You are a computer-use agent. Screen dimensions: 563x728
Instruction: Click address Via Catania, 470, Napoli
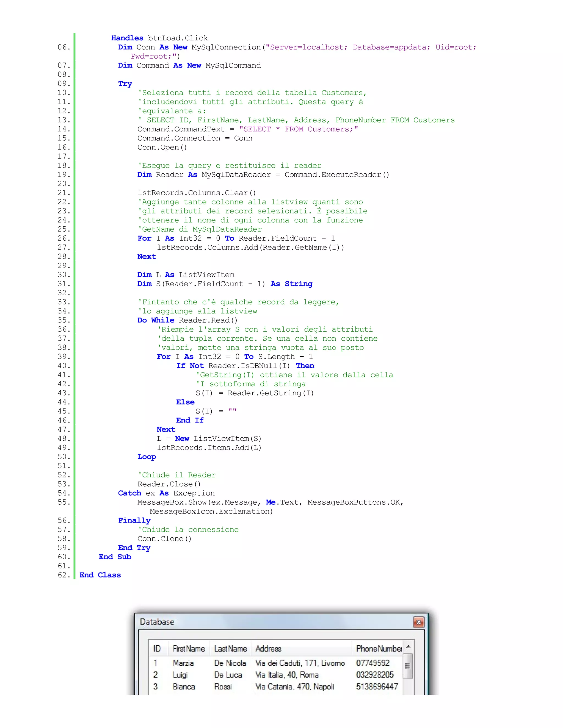(x=294, y=687)
